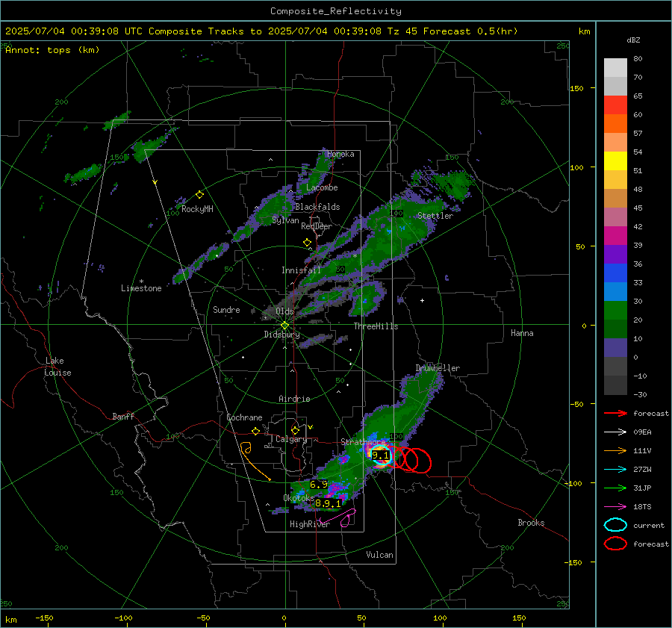
Task: Click the dBZ legend heading
Action: pyautogui.click(x=633, y=40)
